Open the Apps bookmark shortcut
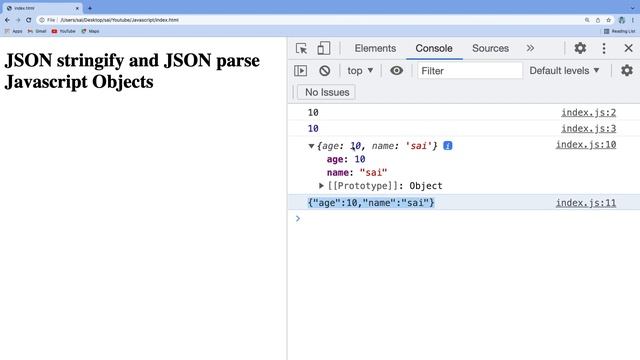Image resolution: width=640 pixels, height=360 pixels. point(13,31)
